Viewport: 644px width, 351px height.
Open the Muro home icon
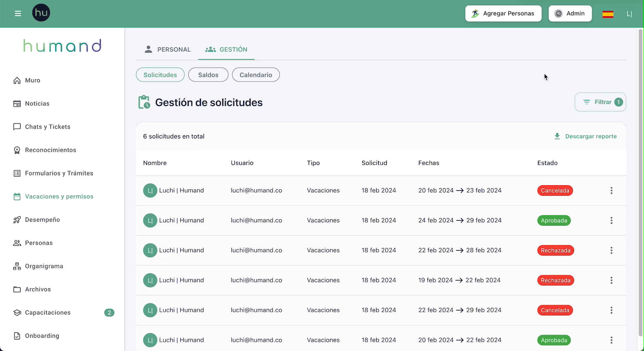[x=17, y=80]
